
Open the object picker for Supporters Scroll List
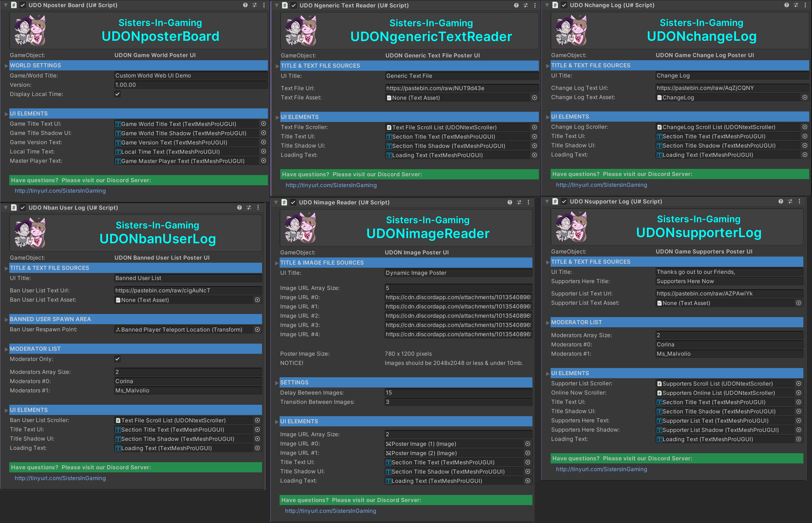pyautogui.click(x=799, y=383)
